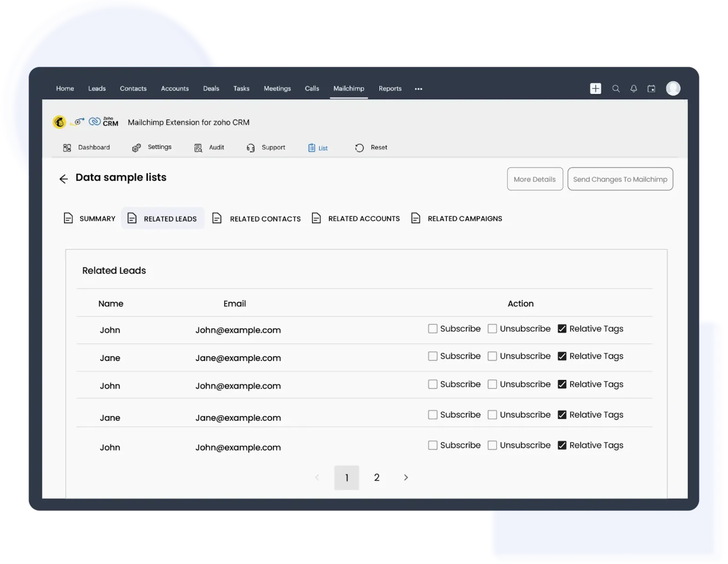Click the Support headset icon
728x564 pixels.
[x=250, y=147]
